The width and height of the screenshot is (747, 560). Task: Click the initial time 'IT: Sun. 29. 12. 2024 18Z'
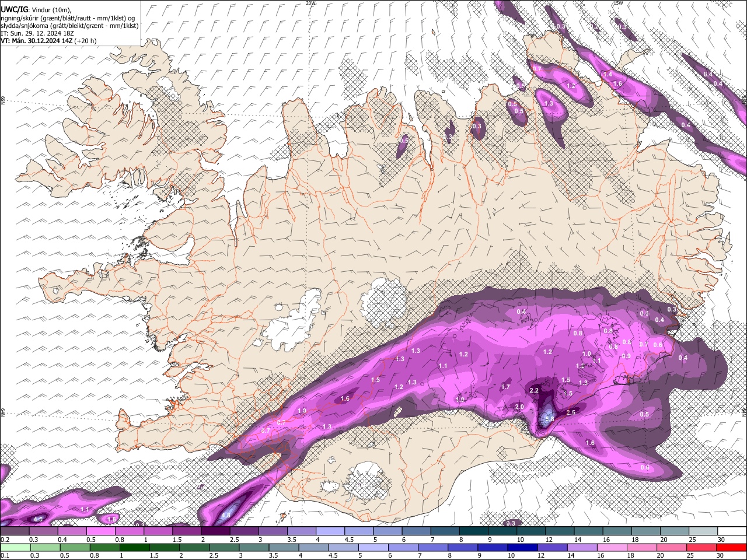pyautogui.click(x=37, y=33)
